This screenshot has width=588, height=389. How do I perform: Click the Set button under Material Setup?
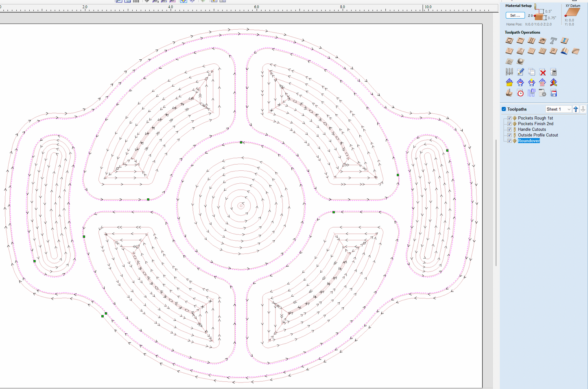[515, 15]
